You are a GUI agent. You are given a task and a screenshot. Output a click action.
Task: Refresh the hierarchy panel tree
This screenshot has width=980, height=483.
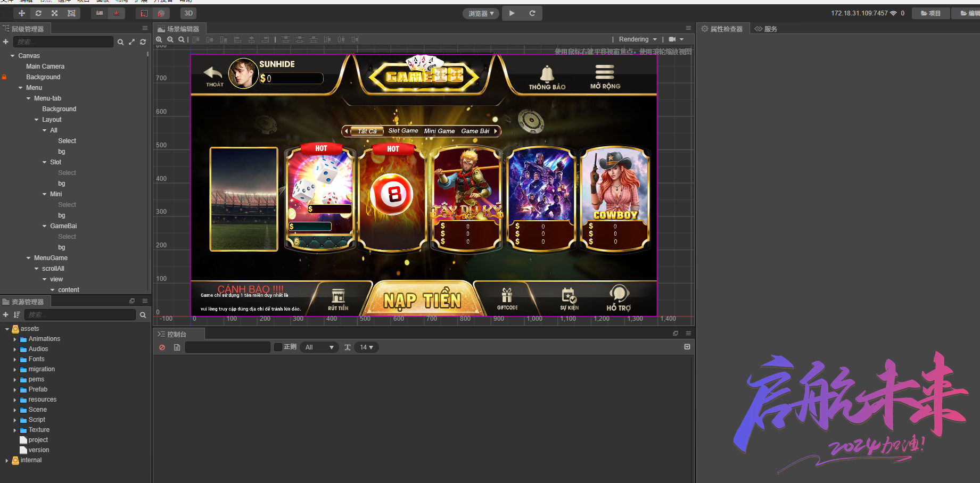click(x=143, y=42)
